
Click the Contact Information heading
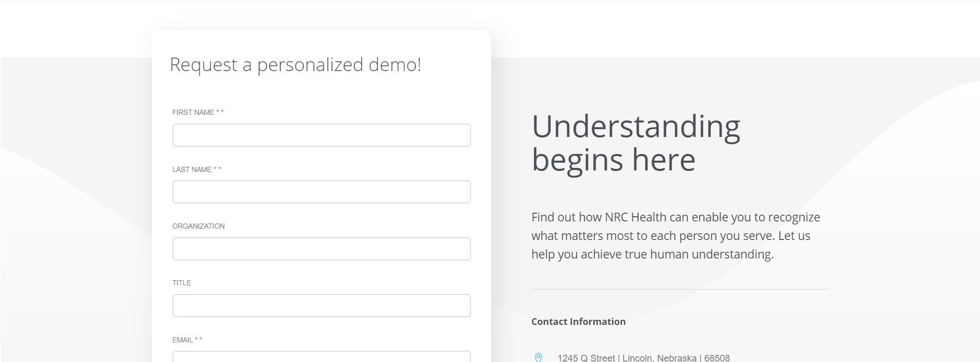coord(579,322)
